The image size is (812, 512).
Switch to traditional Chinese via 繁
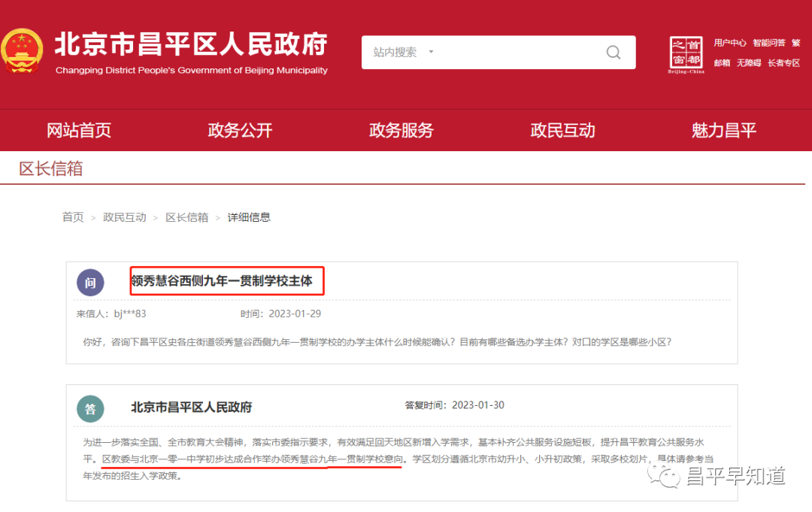click(796, 43)
